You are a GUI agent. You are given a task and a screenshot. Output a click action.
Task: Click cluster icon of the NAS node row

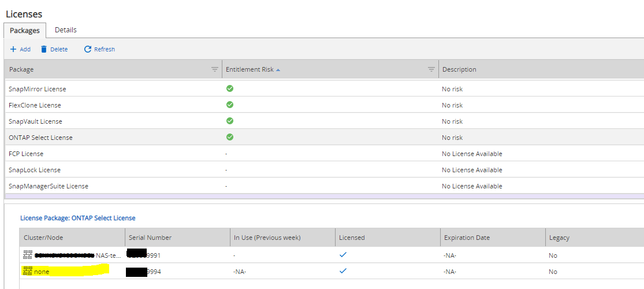28,255
